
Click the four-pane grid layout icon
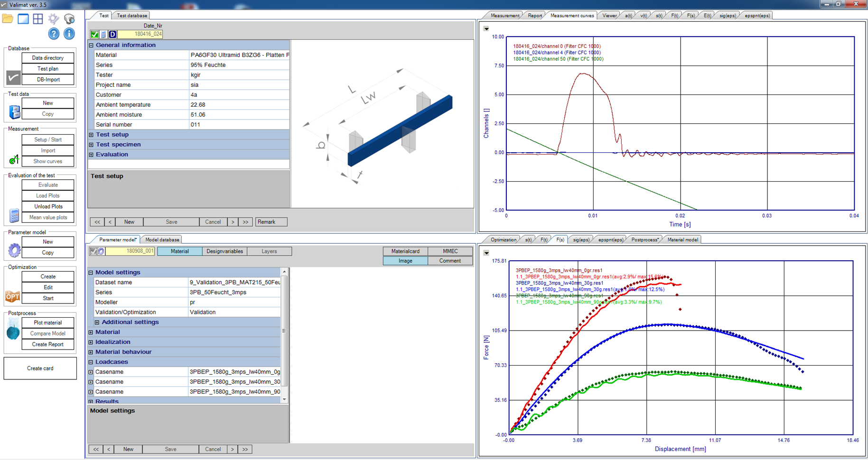point(38,19)
